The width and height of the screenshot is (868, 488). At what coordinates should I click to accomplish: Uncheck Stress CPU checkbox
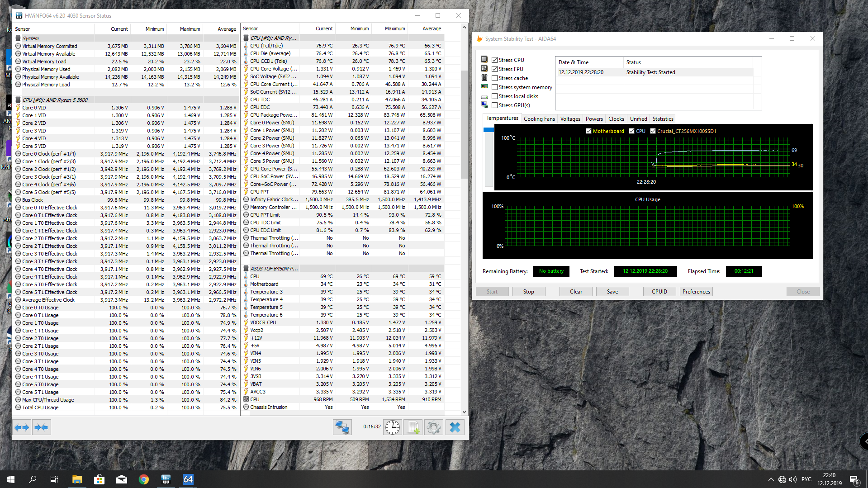[x=495, y=60]
